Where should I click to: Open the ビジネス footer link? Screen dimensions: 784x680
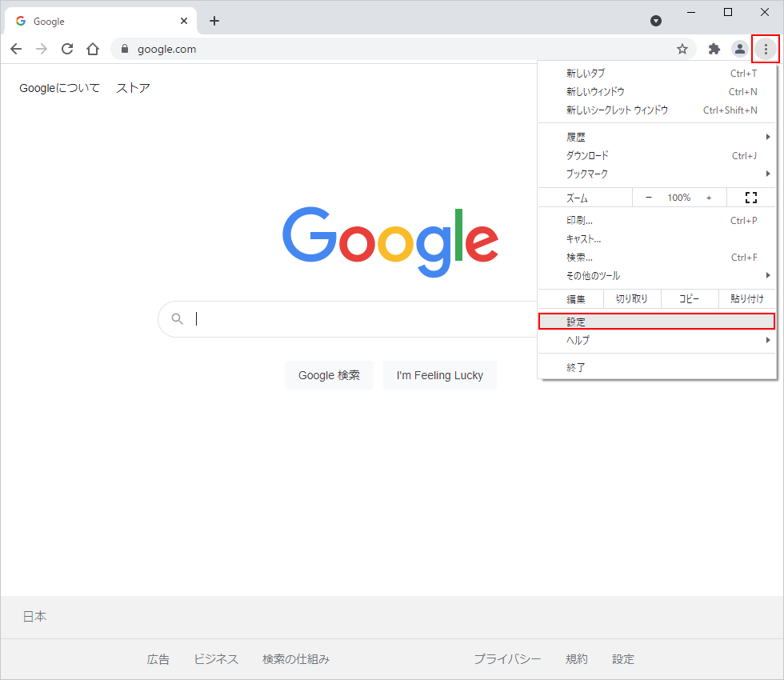[216, 659]
